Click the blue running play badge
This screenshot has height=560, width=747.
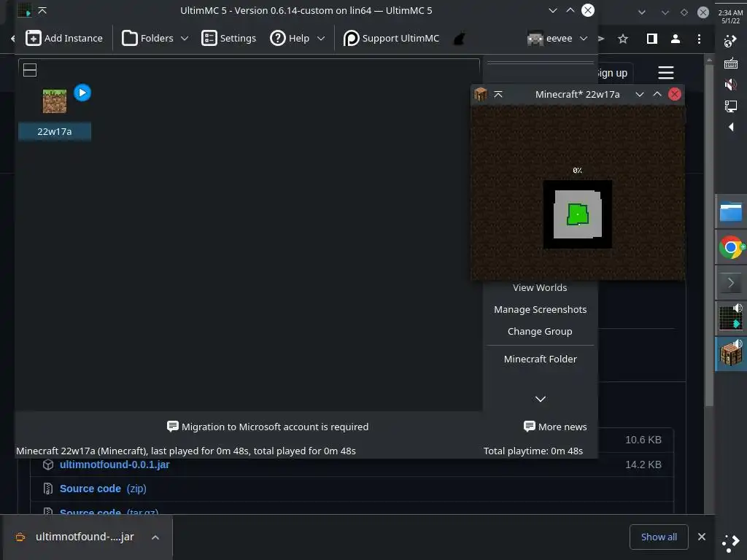click(82, 93)
